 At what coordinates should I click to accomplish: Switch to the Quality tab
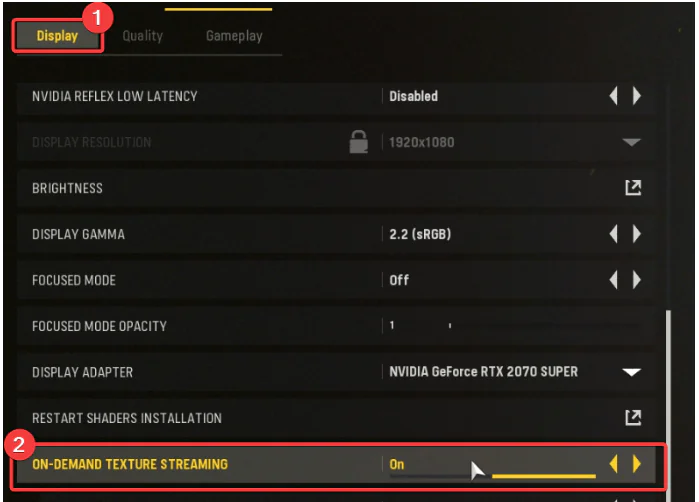143,36
